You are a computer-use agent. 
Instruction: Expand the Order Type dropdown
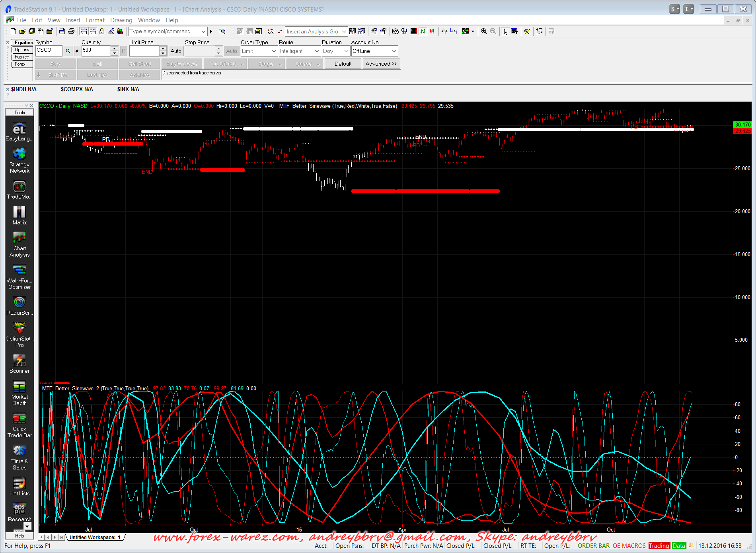pos(274,51)
